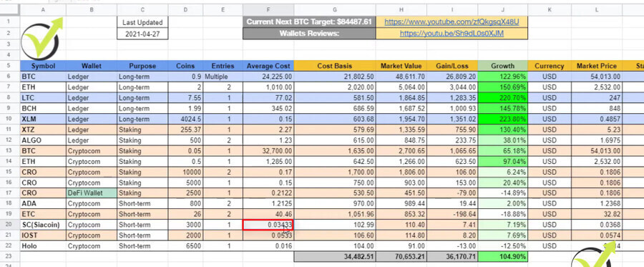Image resolution: width=644 pixels, height=267 pixels.
Task: Select the 'DeFi Wallet' cell
Action: coord(91,193)
